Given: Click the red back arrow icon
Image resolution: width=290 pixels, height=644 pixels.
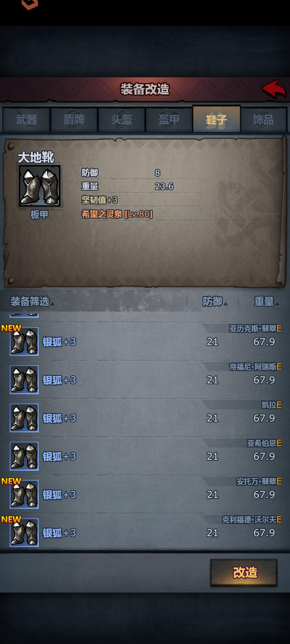Looking at the screenshot, I should coord(274,89).
